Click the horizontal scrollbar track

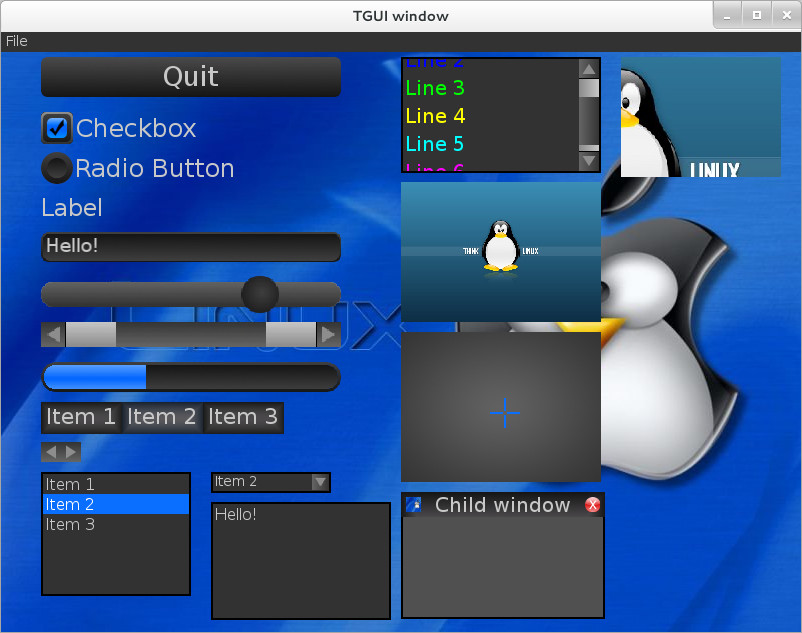click(191, 335)
